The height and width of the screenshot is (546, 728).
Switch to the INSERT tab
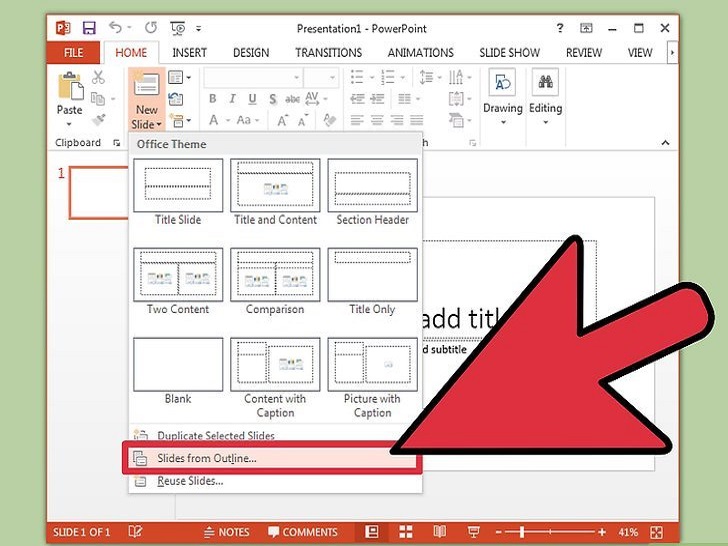click(x=189, y=52)
